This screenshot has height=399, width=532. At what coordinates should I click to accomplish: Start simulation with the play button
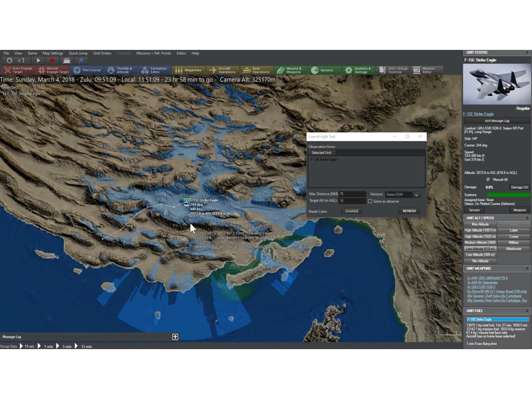(38, 60)
